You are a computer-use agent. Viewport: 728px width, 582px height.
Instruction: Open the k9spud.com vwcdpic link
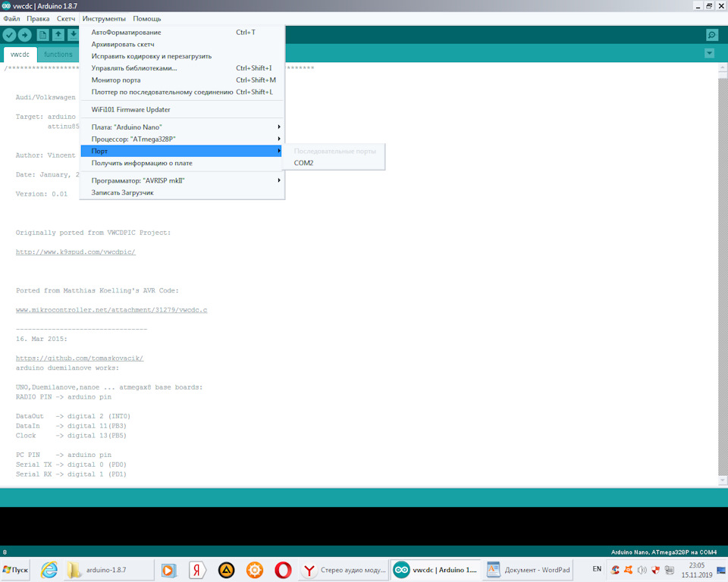click(76, 252)
